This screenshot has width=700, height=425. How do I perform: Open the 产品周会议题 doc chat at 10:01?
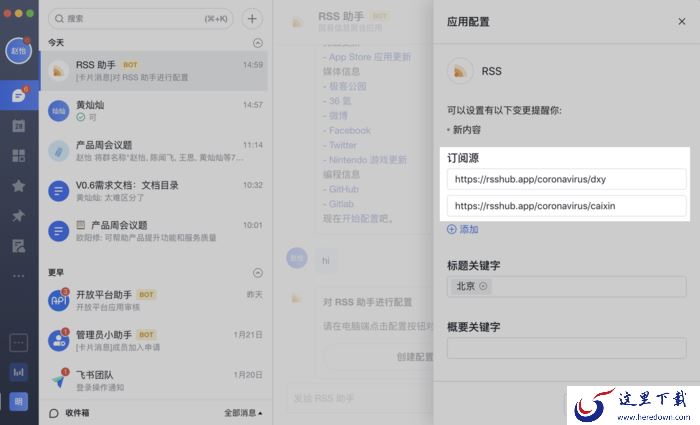pos(154,231)
